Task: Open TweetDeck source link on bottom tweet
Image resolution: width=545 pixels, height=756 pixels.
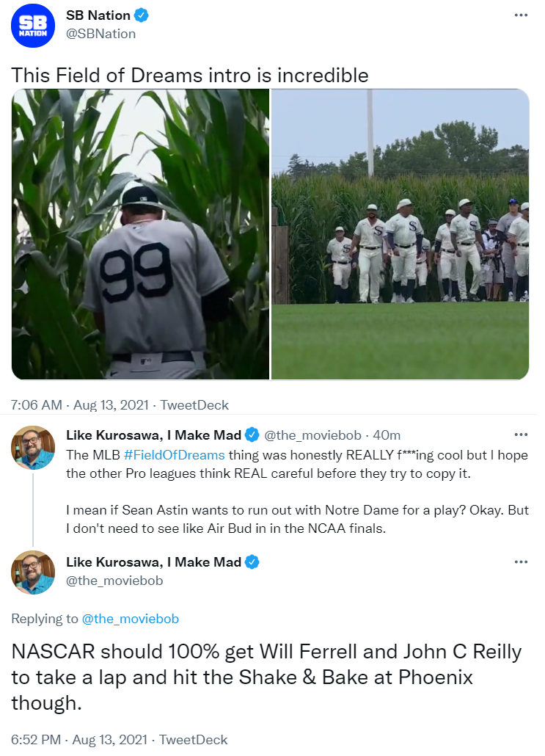Action: tap(193, 740)
